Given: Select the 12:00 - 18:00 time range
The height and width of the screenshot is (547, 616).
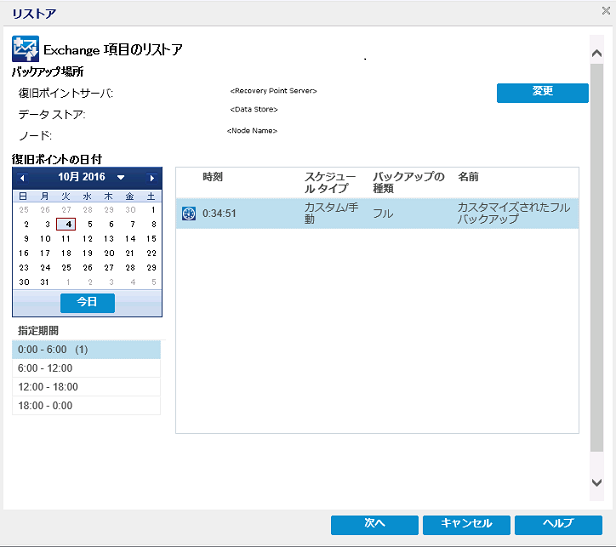Looking at the screenshot, I should 86,387.
